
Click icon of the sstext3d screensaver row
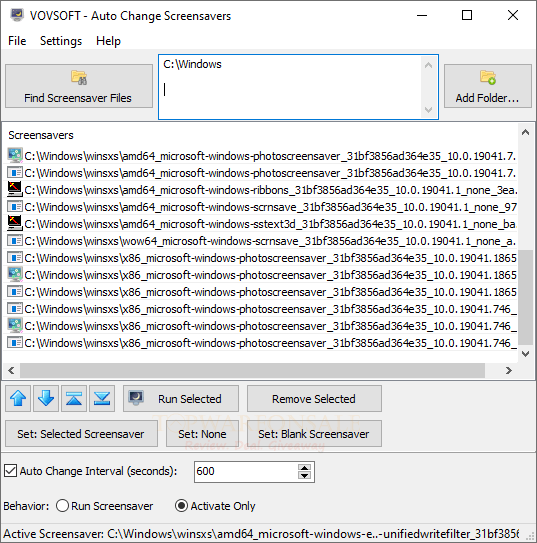click(x=15, y=223)
